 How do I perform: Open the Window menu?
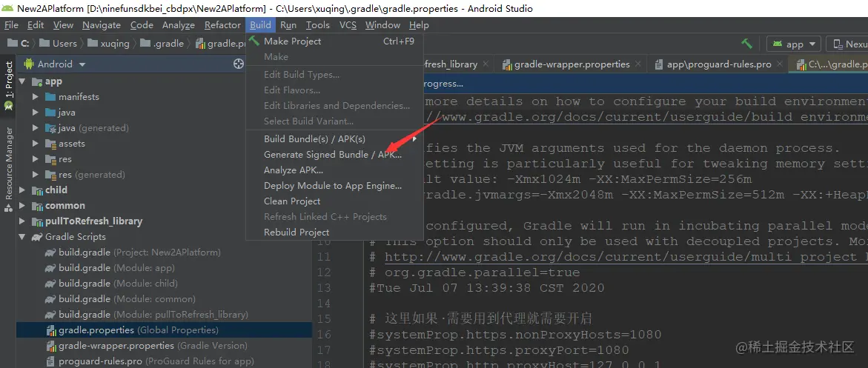pos(382,25)
